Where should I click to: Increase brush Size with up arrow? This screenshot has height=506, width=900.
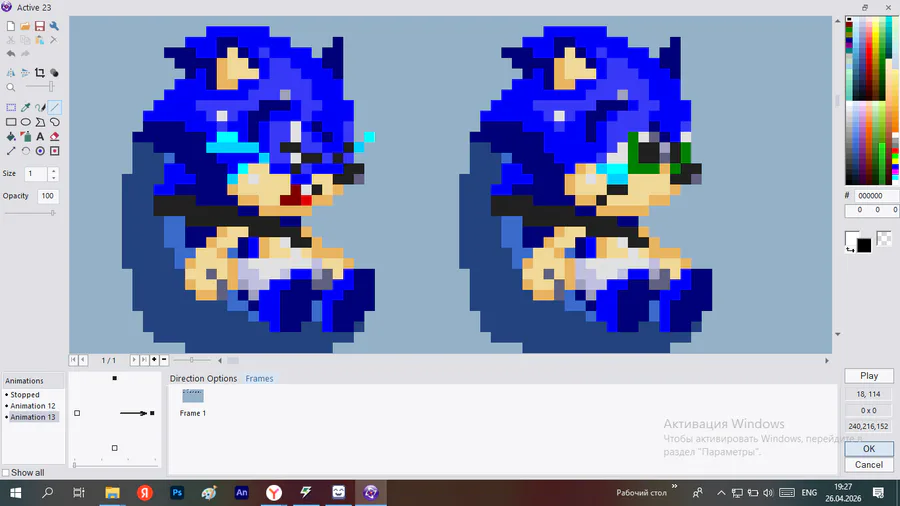[53, 170]
